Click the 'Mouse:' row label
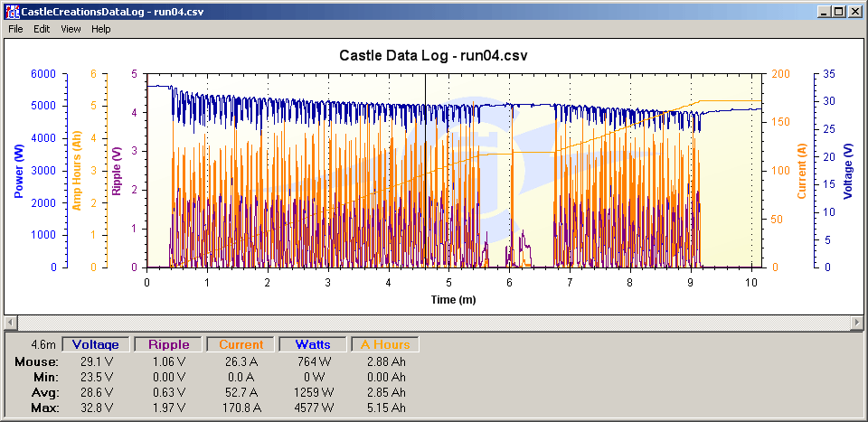This screenshot has width=868, height=422. [36, 362]
